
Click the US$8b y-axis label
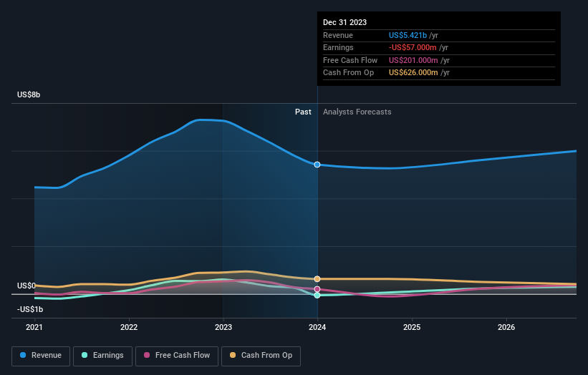click(29, 94)
